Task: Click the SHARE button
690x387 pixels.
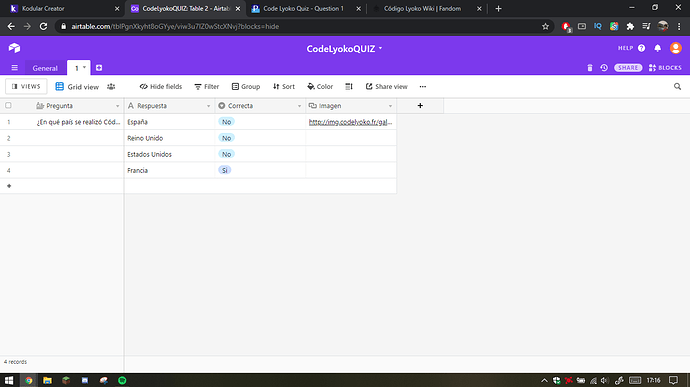Action: [628, 68]
